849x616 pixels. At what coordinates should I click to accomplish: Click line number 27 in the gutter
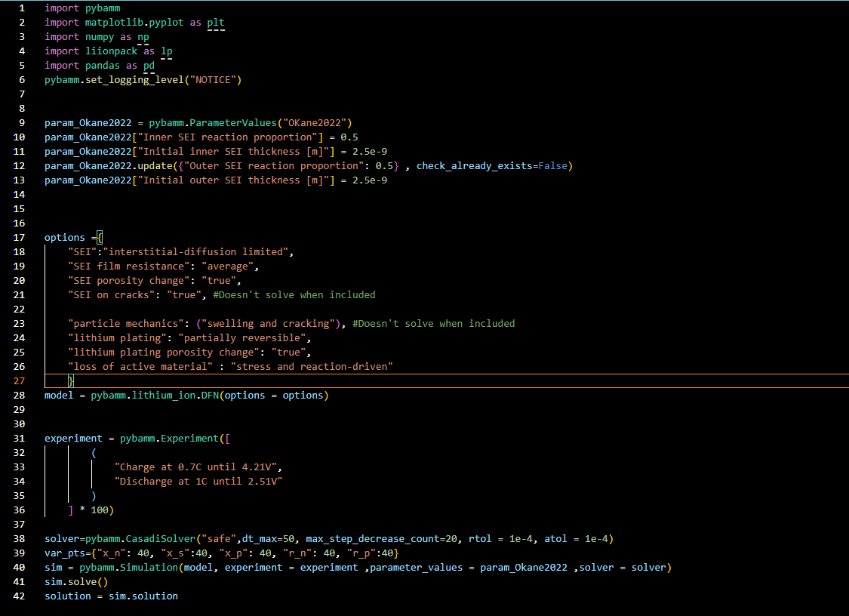tap(19, 381)
